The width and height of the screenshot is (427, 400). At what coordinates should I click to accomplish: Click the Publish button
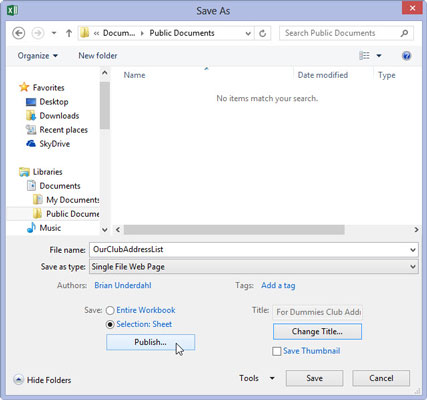coord(150,342)
